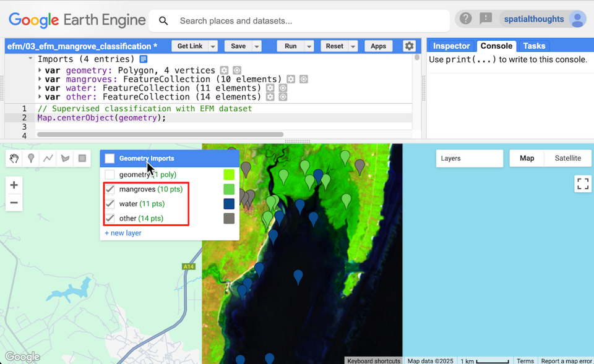The height and width of the screenshot is (364, 594).
Task: Zoom in on the map
Action: coord(14,185)
